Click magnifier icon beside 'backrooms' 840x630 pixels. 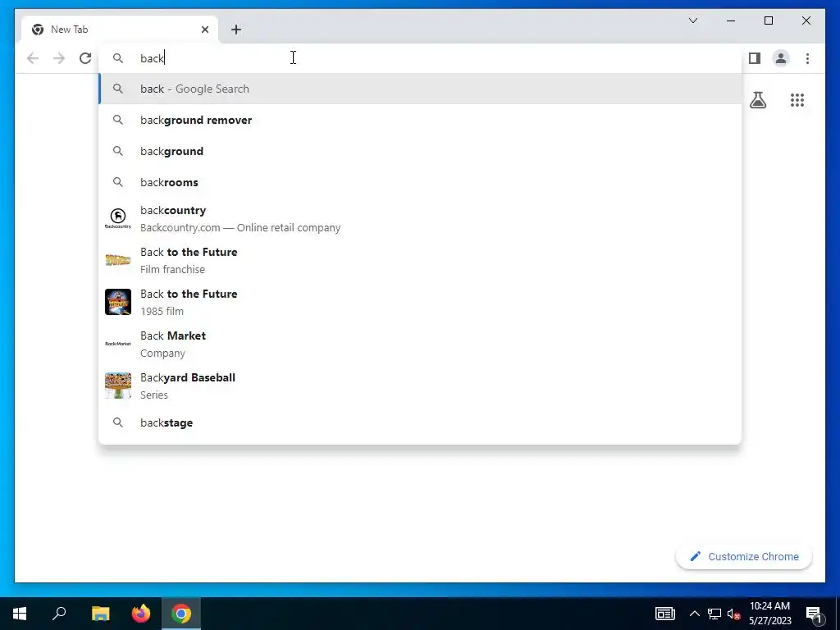pos(118,182)
